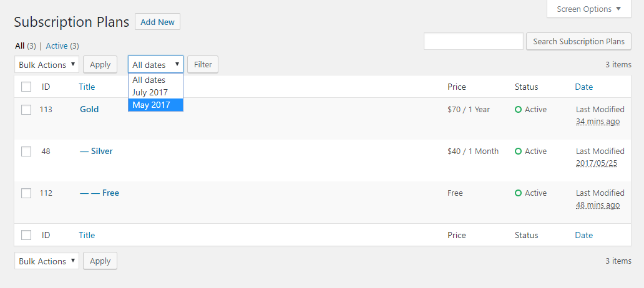This screenshot has width=644, height=288.
Task: Expand the Screen Options panel
Action: (x=588, y=9)
